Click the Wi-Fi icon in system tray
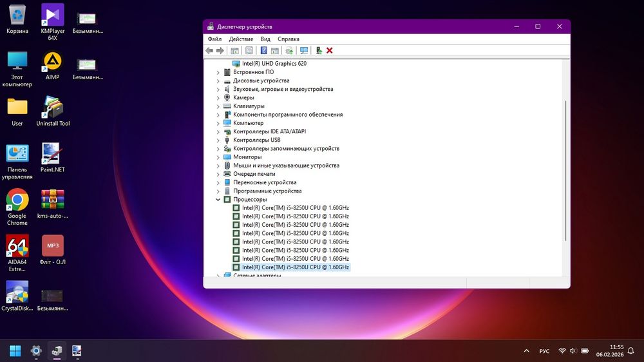644x362 pixels. (x=562, y=351)
